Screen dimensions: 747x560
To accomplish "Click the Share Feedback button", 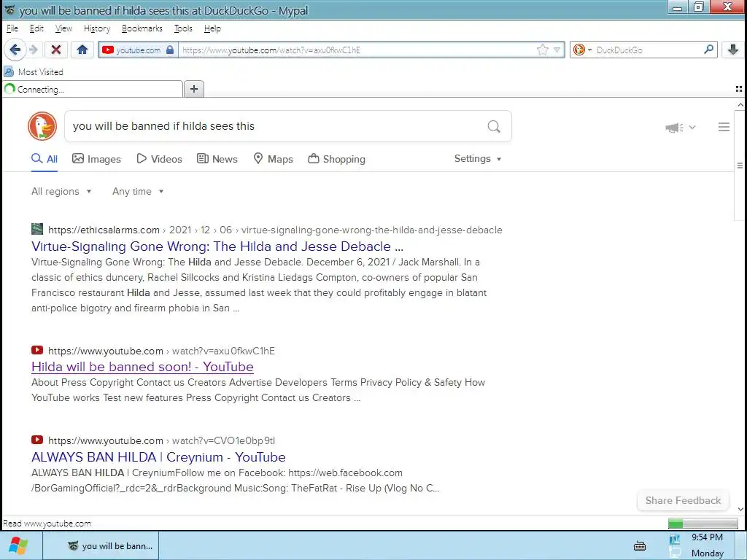I will click(683, 500).
